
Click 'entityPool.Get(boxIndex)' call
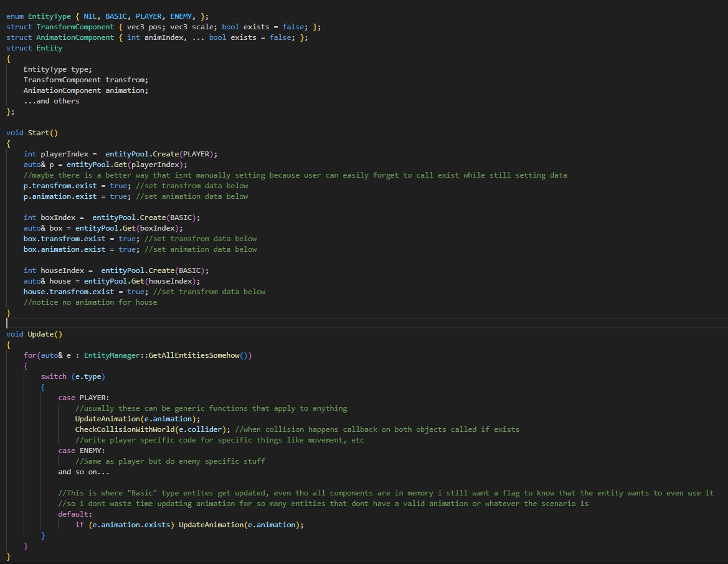point(127,229)
